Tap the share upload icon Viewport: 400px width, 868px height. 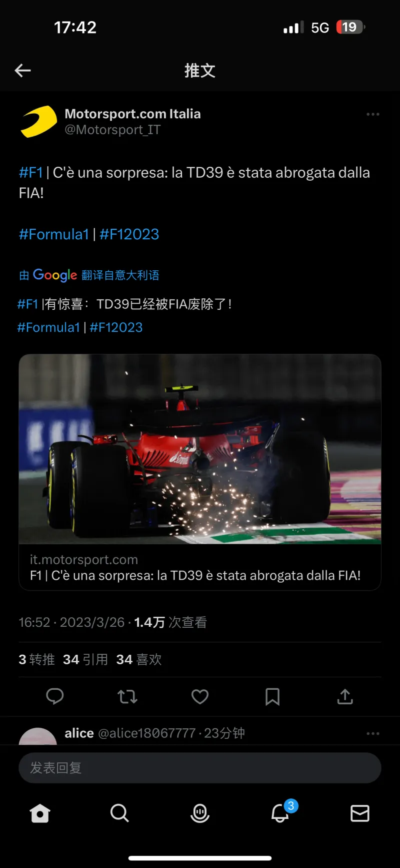coord(345,696)
